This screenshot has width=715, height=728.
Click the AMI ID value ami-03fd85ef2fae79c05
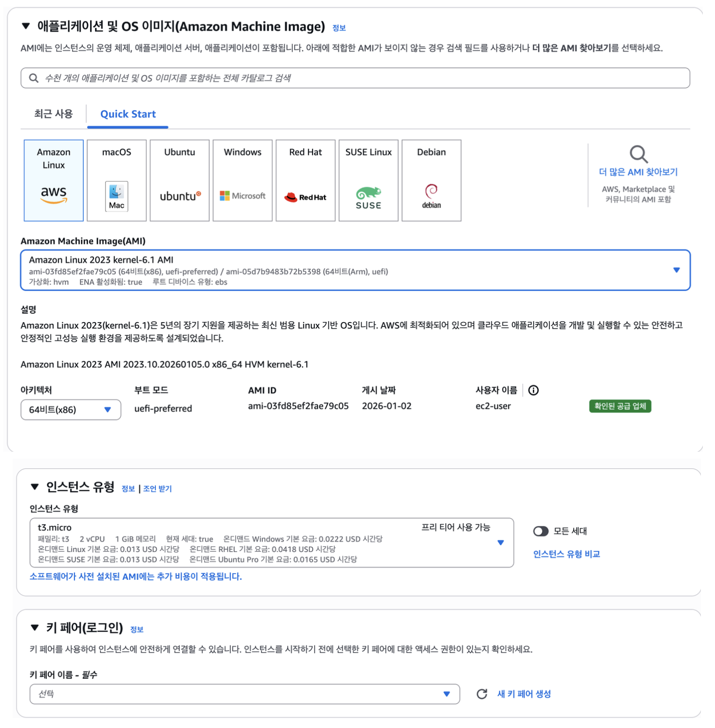coord(298,406)
